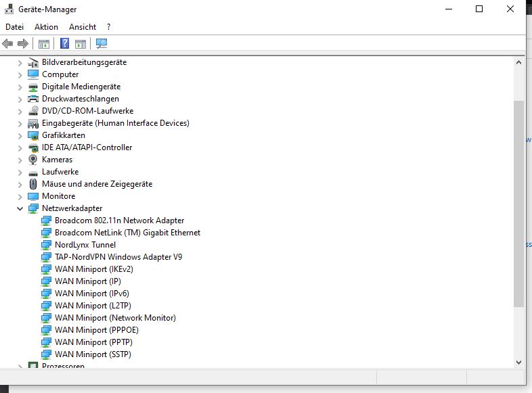Expand the Laufwerke node
Screen dimensions: 532x393
pos(20,172)
